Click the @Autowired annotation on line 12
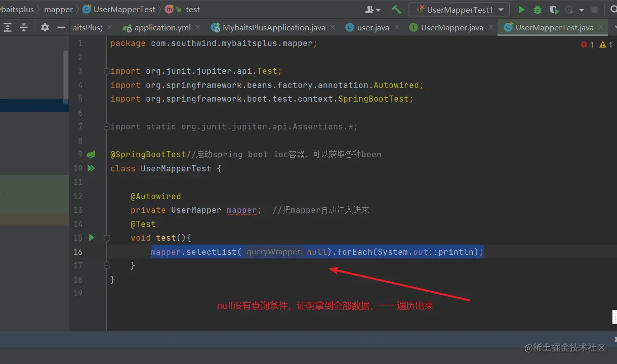 (156, 196)
